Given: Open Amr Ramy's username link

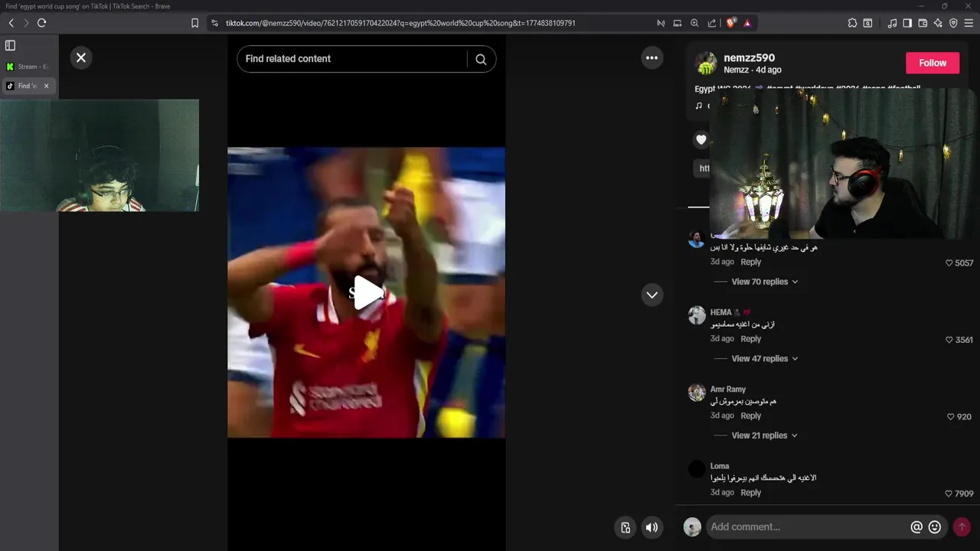Looking at the screenshot, I should [x=727, y=389].
